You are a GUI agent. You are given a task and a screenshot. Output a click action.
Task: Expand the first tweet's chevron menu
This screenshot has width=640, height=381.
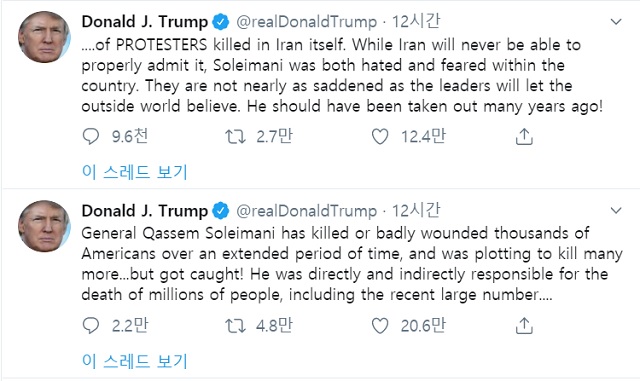(x=616, y=21)
